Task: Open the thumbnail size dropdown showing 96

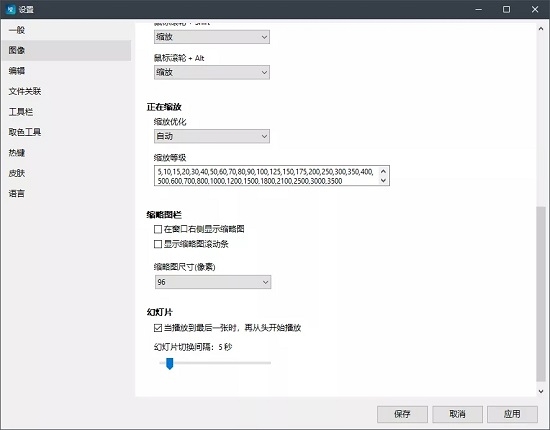Action: (213, 282)
